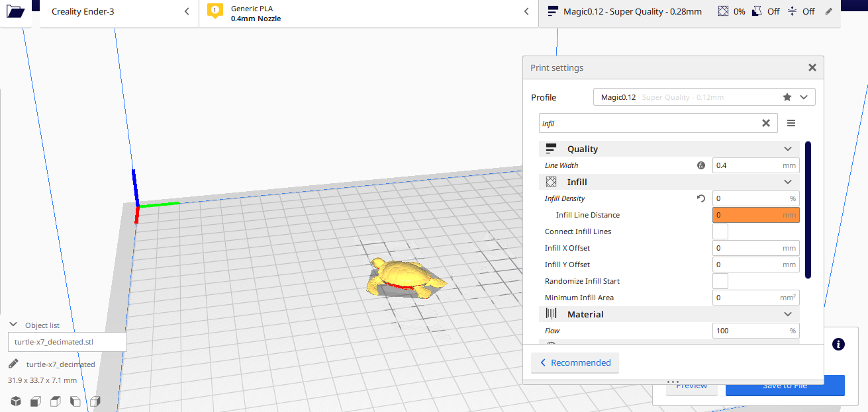Enable the Connect Infill Lines checkbox
Image resolution: width=868 pixels, height=412 pixels.
coord(720,231)
